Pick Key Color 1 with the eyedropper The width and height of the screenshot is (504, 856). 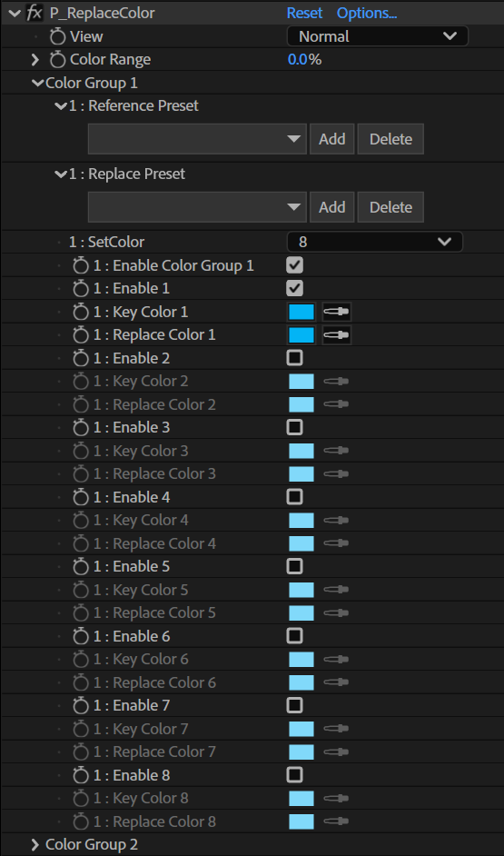click(x=337, y=312)
